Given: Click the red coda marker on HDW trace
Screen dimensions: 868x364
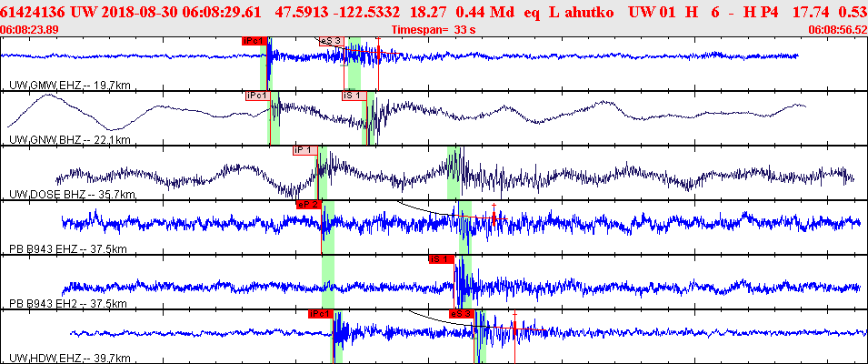Looking at the screenshot, I should click(514, 328).
